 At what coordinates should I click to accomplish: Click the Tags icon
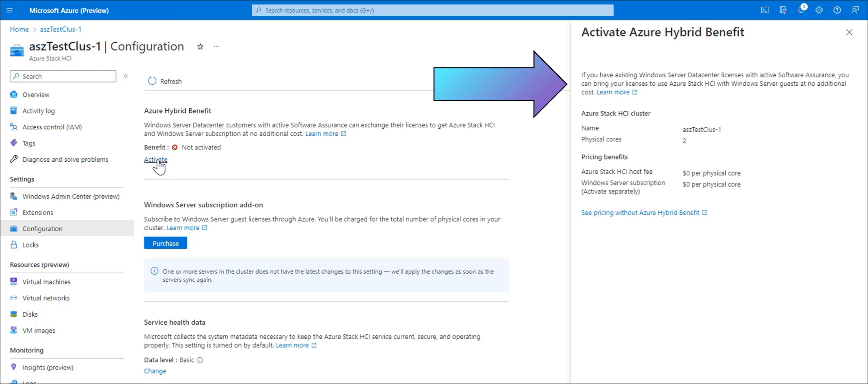(x=14, y=143)
